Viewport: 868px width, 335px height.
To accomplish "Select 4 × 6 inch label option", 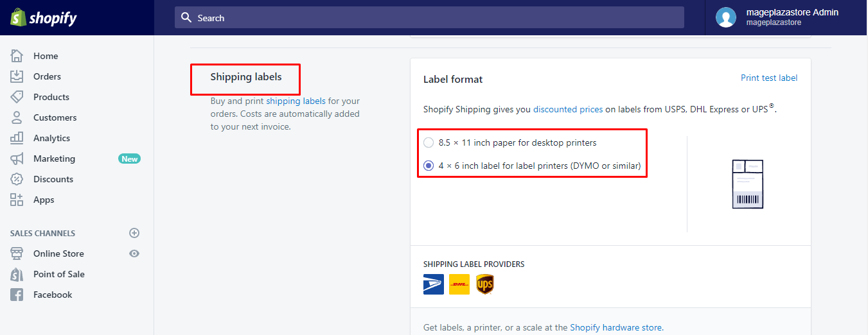I will 429,166.
